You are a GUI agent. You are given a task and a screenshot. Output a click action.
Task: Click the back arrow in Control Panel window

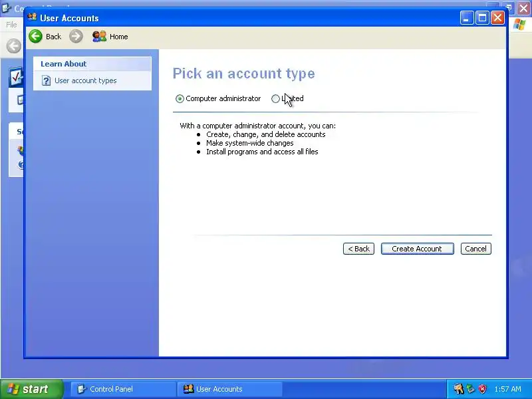pos(14,46)
